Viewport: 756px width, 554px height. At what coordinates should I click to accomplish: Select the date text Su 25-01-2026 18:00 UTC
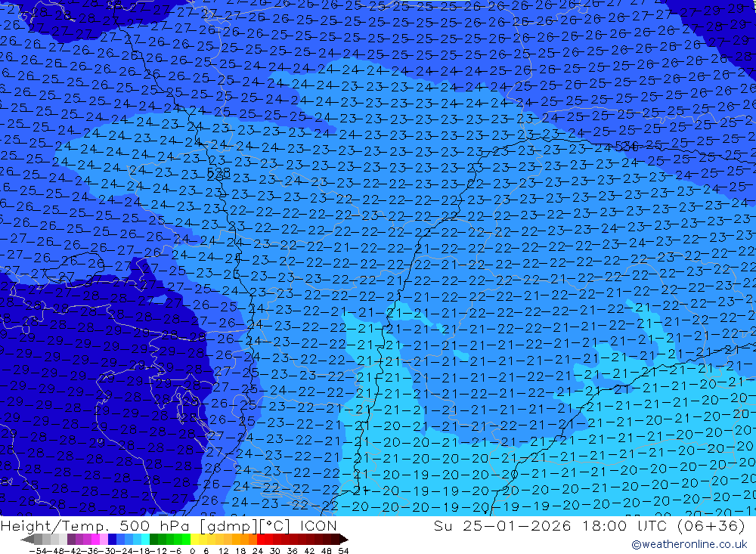pos(550,525)
